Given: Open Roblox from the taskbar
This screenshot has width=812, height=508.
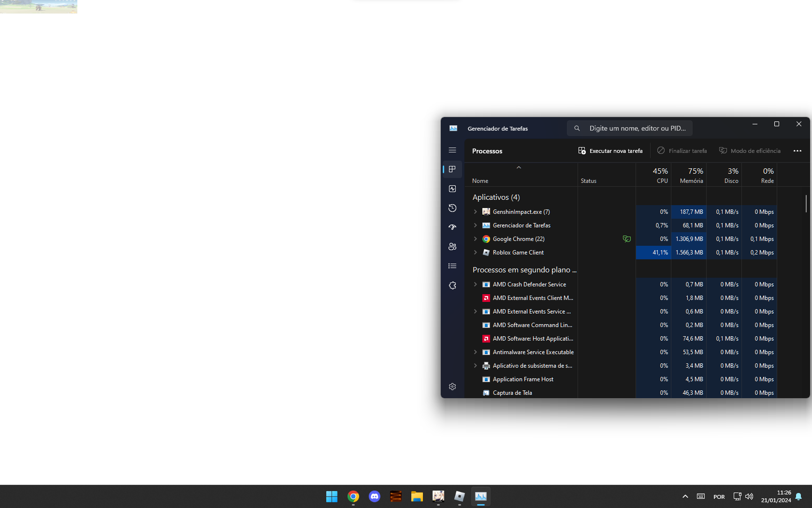Looking at the screenshot, I should click(460, 496).
